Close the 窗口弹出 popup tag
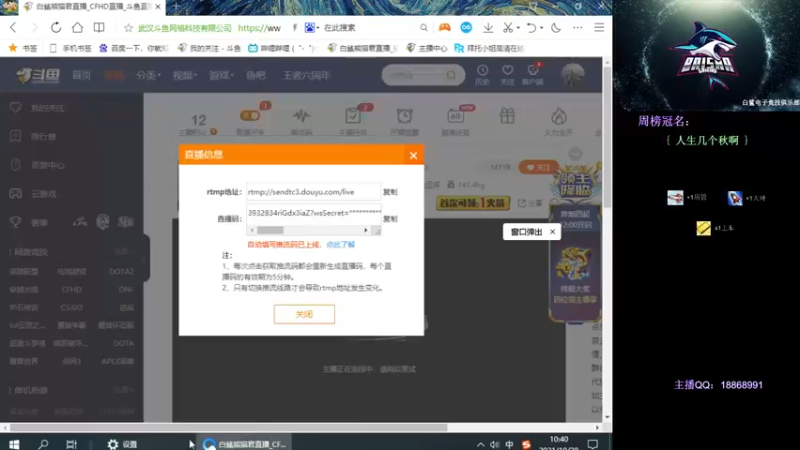This screenshot has height=450, width=800. (x=553, y=232)
